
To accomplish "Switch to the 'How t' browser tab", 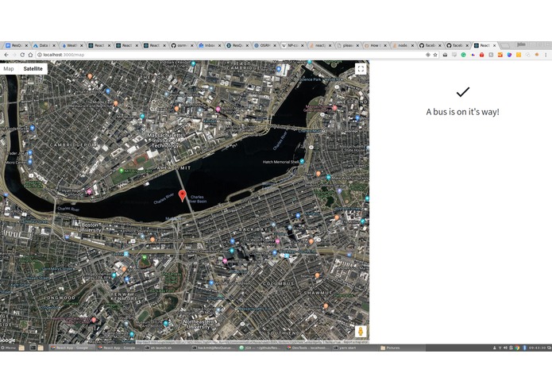I will click(375, 45).
